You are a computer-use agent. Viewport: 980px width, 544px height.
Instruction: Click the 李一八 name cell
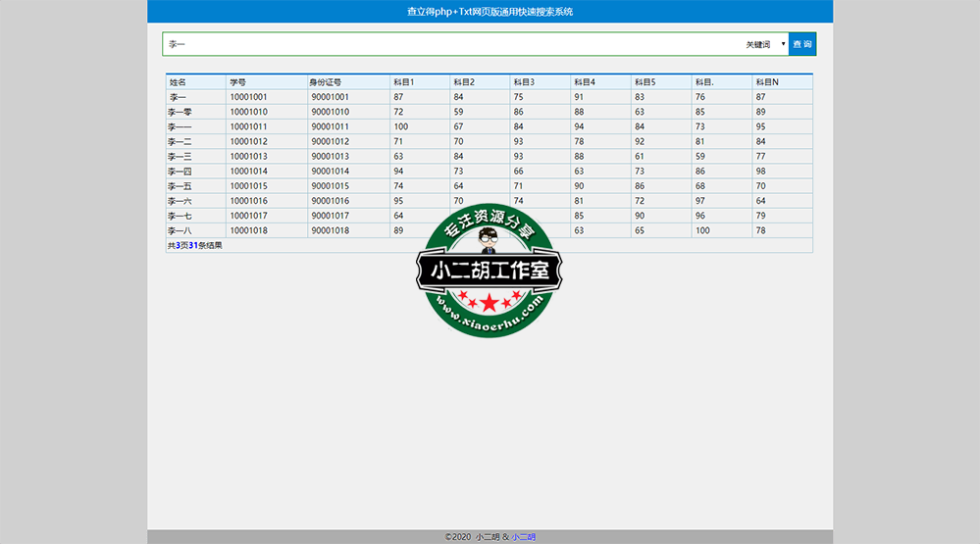pyautogui.click(x=181, y=231)
